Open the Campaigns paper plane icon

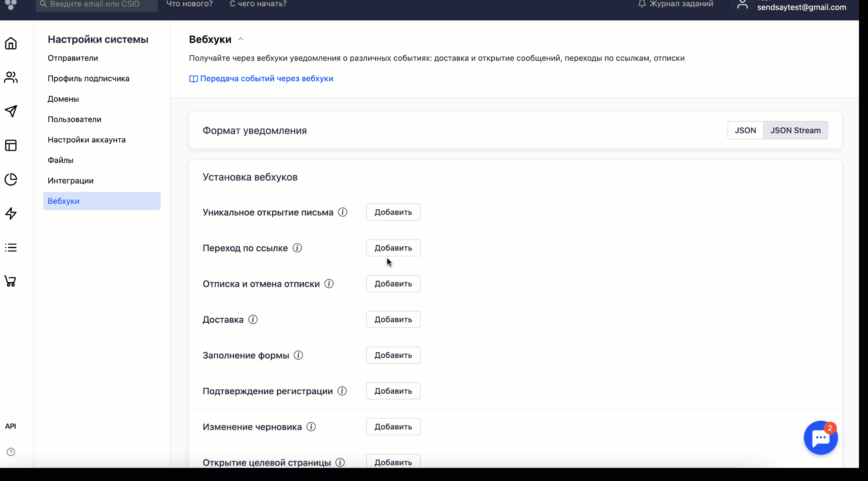[11, 111]
